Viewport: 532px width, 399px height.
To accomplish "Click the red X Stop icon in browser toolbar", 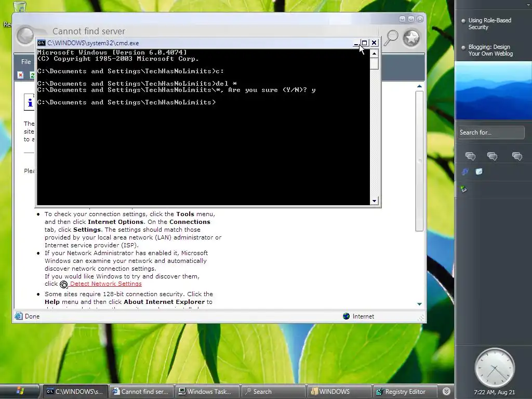I will pyautogui.click(x=20, y=75).
